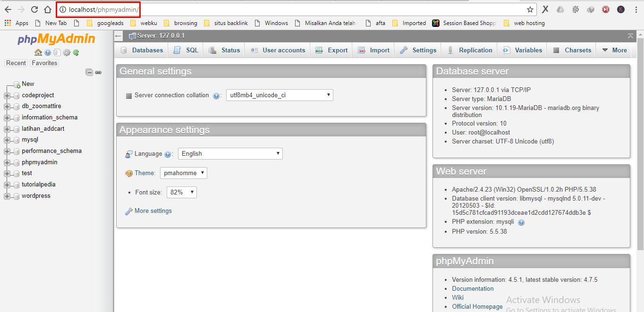The image size is (644, 312).
Task: Open the Font size dropdown
Action: pyautogui.click(x=181, y=192)
